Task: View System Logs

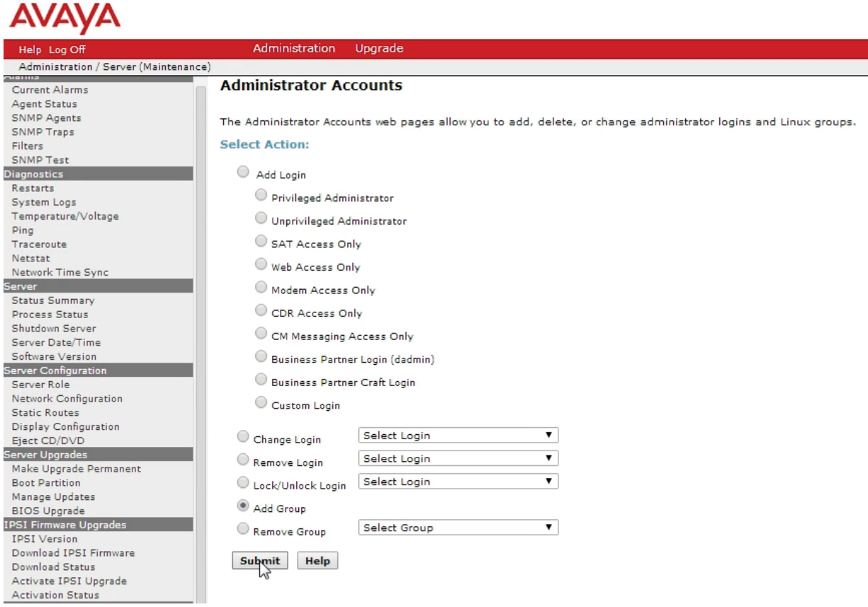Action: [44, 202]
